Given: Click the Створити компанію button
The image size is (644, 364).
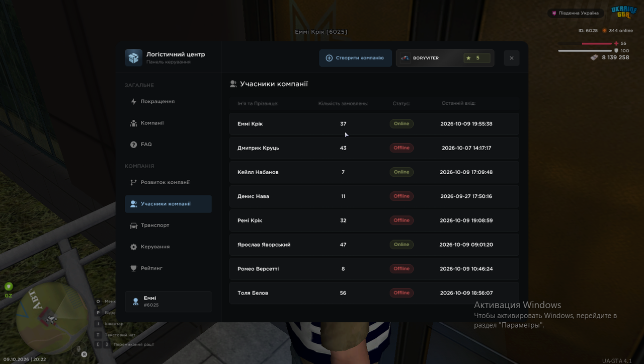Looking at the screenshot, I should (x=355, y=58).
